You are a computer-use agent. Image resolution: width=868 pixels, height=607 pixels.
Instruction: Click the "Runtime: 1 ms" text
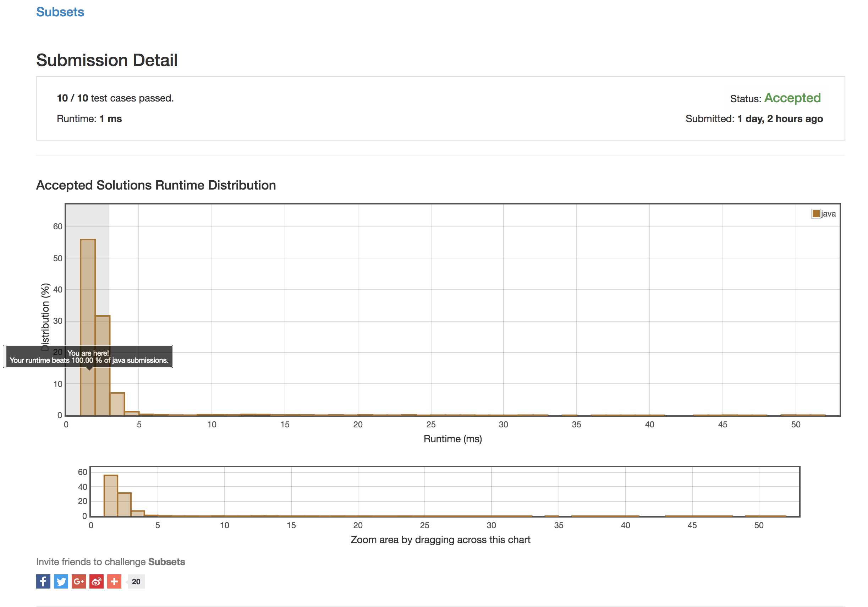point(89,119)
